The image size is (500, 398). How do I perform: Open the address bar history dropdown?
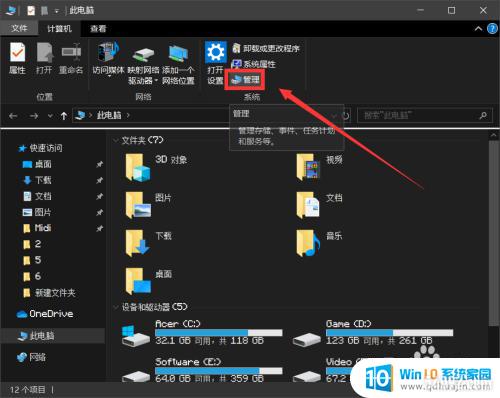pos(334,116)
